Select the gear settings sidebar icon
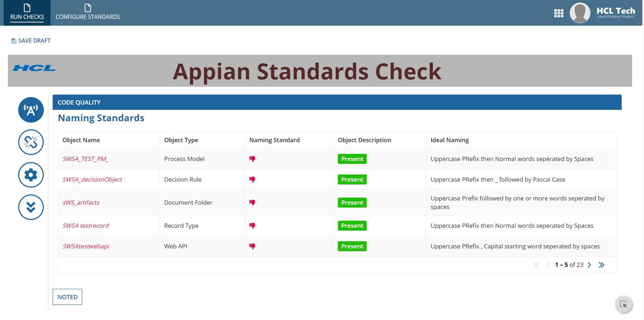This screenshot has width=644, height=320. coord(31,175)
